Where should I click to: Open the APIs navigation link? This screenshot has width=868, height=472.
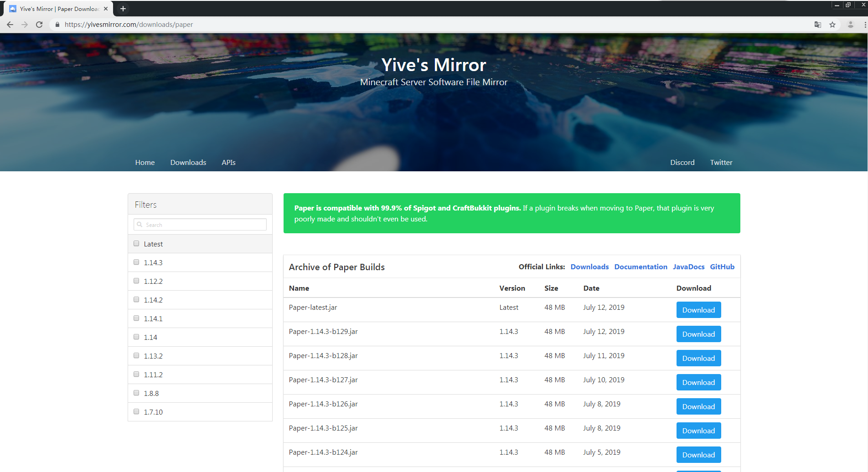click(228, 163)
